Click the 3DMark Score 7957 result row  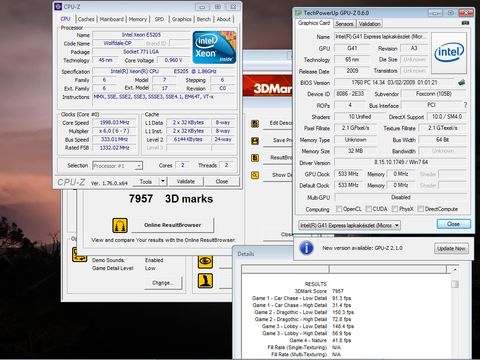319,291
